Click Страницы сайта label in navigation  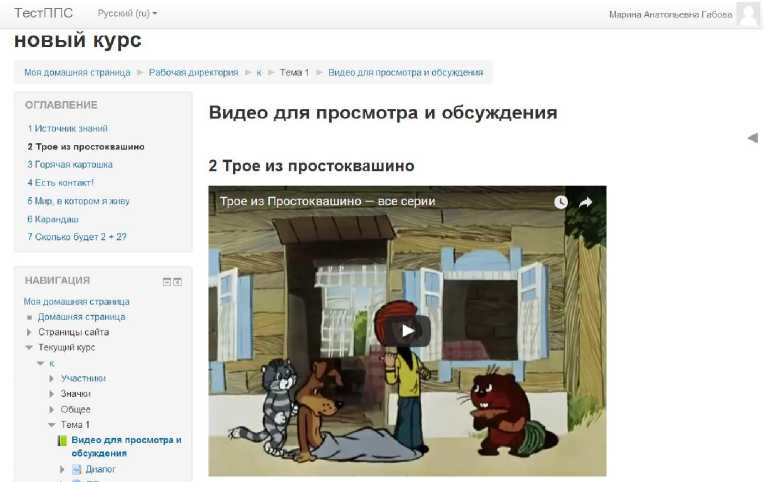73,332
